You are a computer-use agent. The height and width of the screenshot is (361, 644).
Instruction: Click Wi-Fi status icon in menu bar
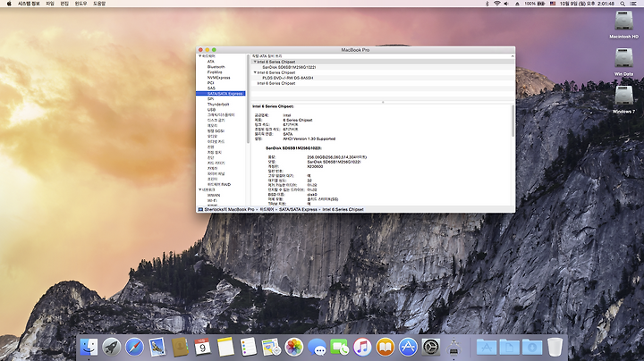pyautogui.click(x=497, y=4)
